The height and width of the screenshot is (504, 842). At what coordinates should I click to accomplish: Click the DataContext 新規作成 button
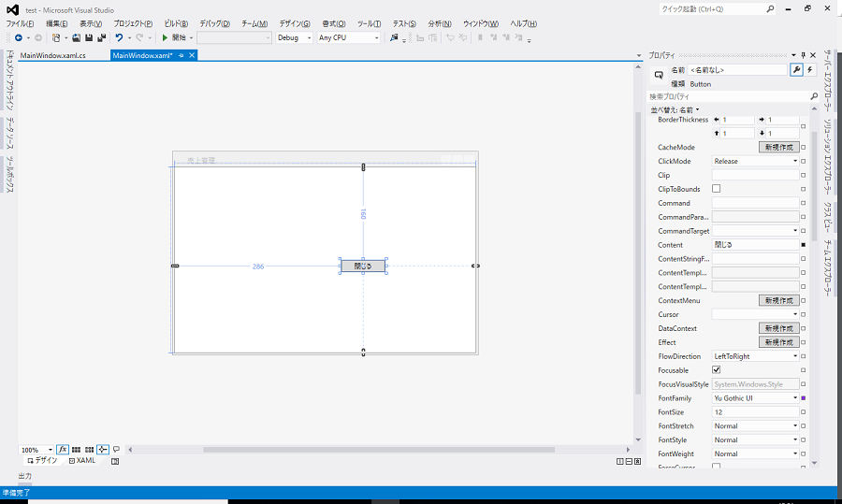pos(778,328)
